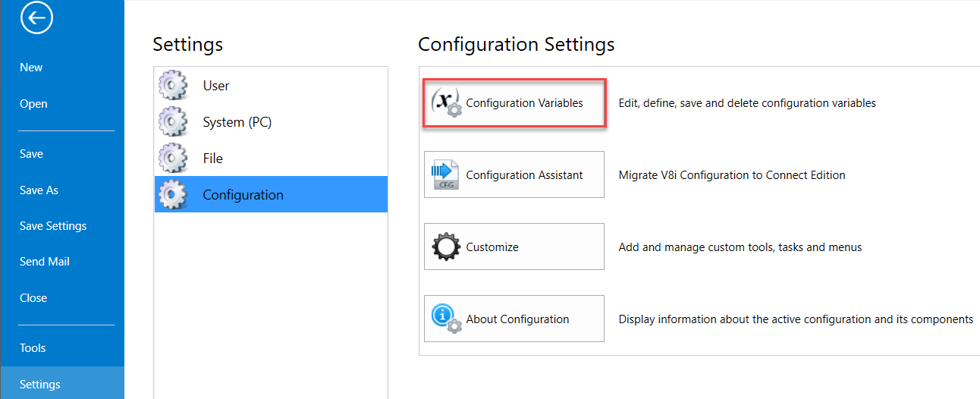The height and width of the screenshot is (399, 980).
Task: Open the Customize button
Action: click(514, 247)
